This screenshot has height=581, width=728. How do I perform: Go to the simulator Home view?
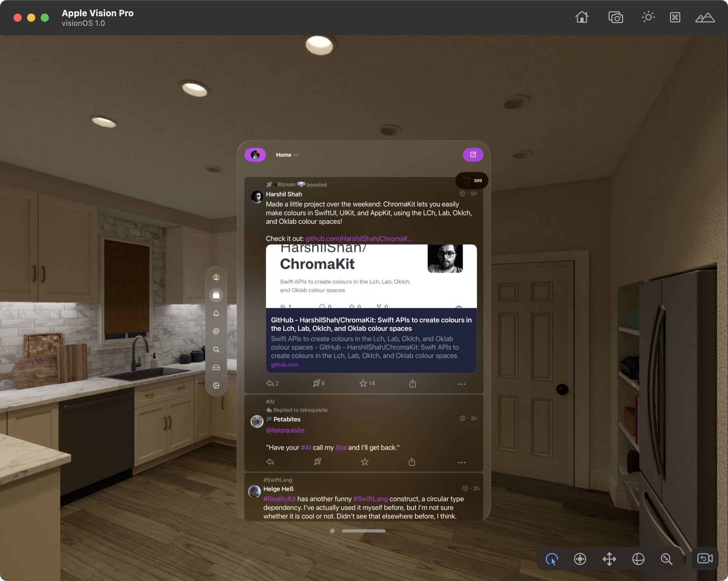click(x=582, y=17)
